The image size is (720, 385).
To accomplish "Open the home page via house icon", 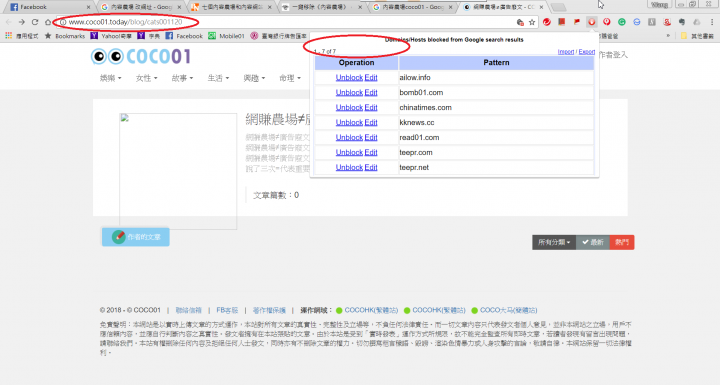I will point(48,22).
